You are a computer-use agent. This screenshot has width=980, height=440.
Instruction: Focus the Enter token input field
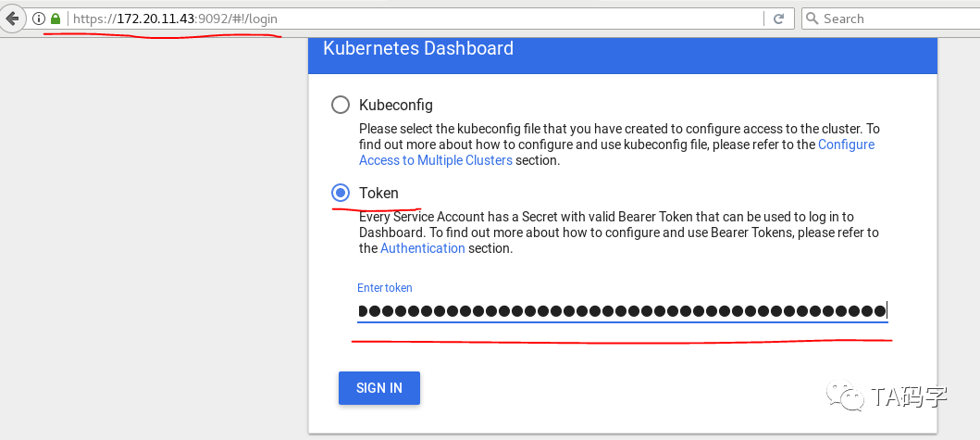[622, 310]
